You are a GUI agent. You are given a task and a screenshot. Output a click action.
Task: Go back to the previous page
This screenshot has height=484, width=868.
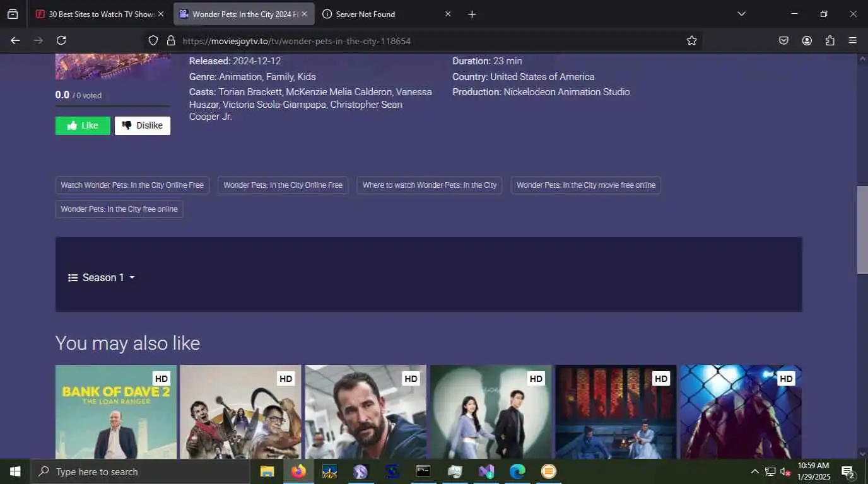click(15, 40)
